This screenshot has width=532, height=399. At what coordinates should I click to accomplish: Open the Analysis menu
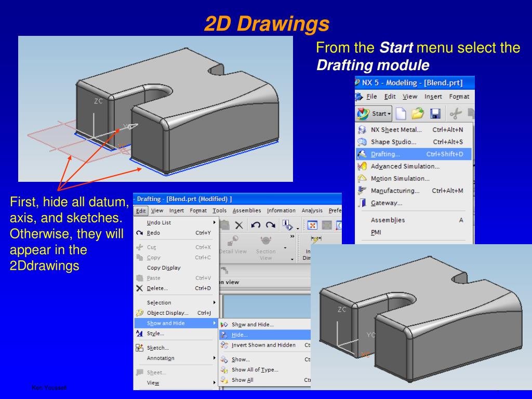pos(312,211)
